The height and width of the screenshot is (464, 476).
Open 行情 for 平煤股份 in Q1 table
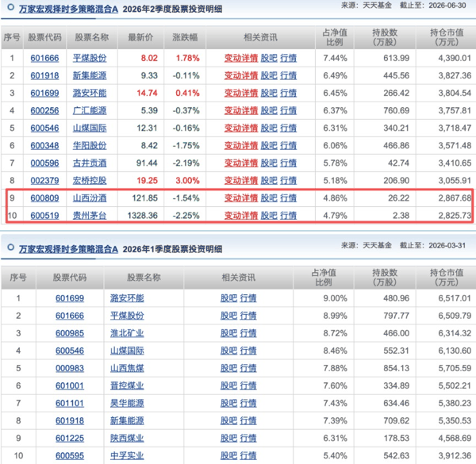[x=248, y=316]
